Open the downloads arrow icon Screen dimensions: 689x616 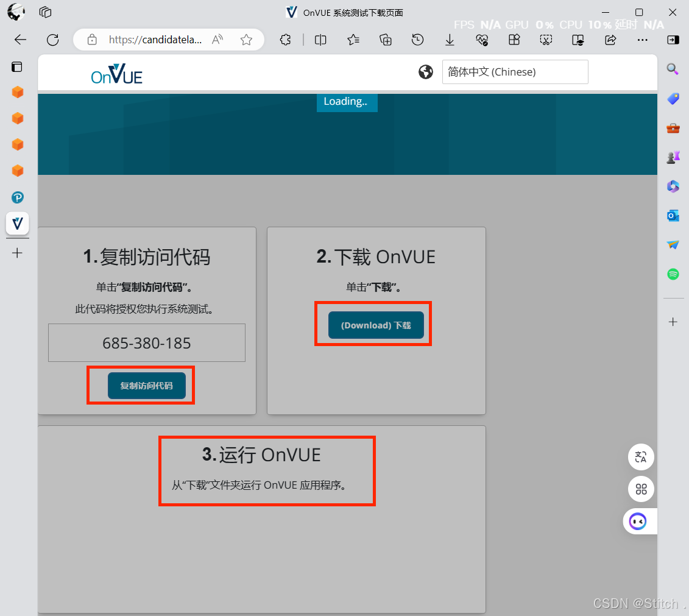(x=450, y=40)
